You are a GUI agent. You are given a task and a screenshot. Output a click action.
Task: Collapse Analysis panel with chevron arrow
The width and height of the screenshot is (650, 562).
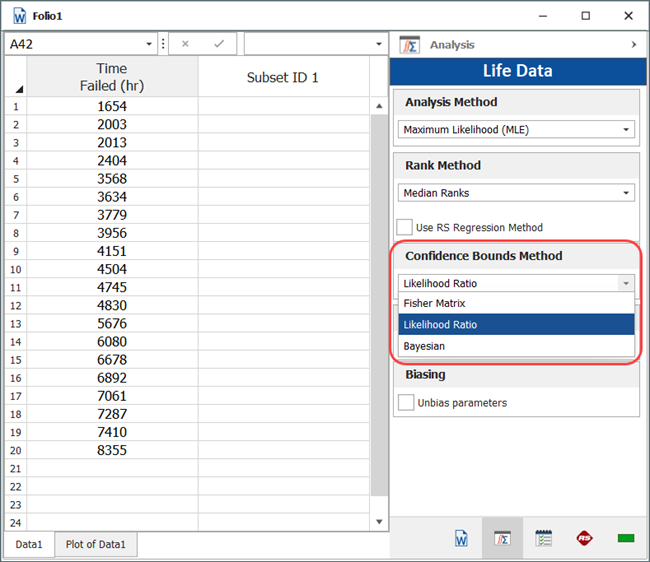click(x=633, y=44)
